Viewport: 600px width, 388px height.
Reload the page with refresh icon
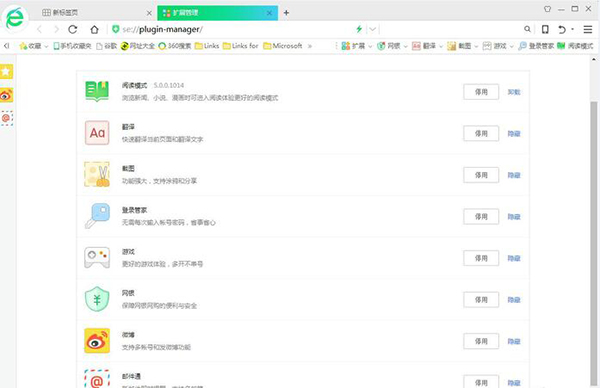coord(73,29)
